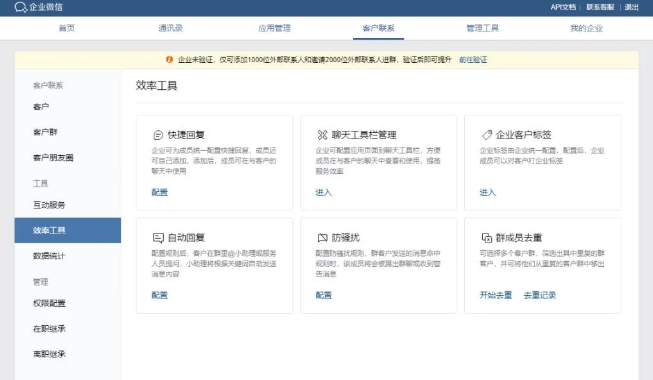Go to the 我的企业 tab
The width and height of the screenshot is (653, 380).
click(586, 28)
